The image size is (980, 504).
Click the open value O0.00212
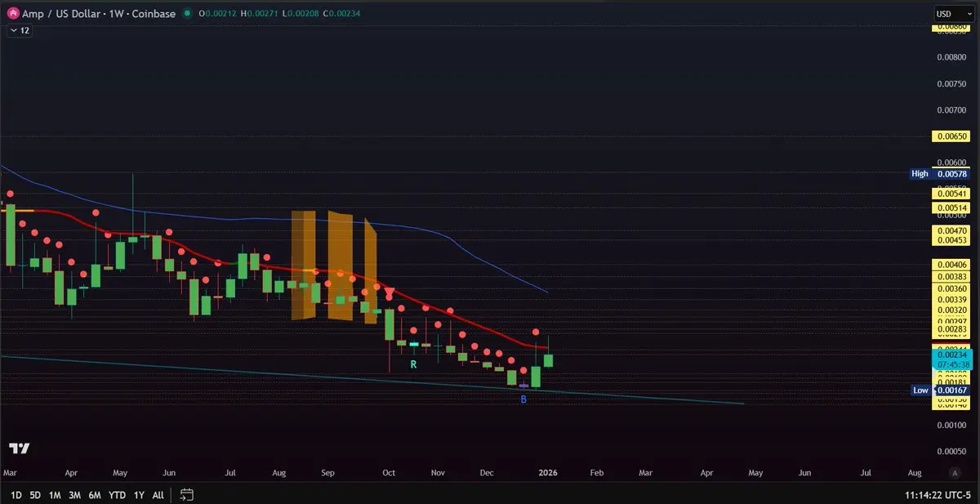(218, 14)
